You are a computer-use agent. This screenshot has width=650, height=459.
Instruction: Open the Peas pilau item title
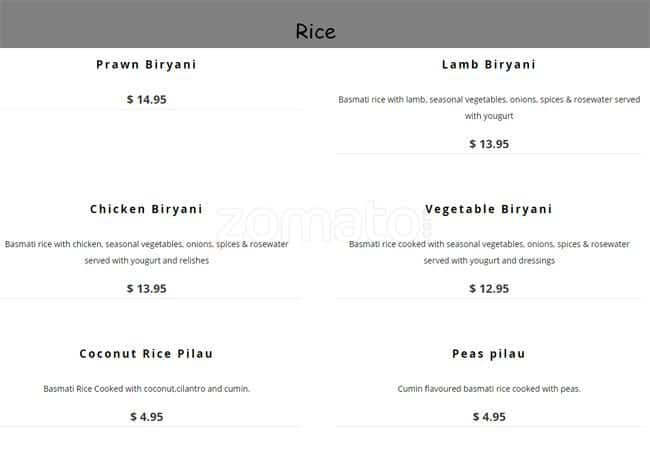[489, 354]
